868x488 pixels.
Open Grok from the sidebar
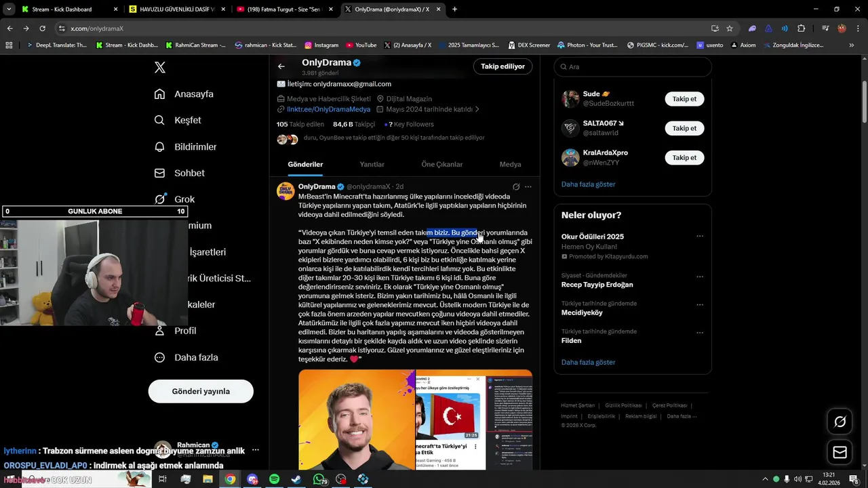tap(174, 199)
